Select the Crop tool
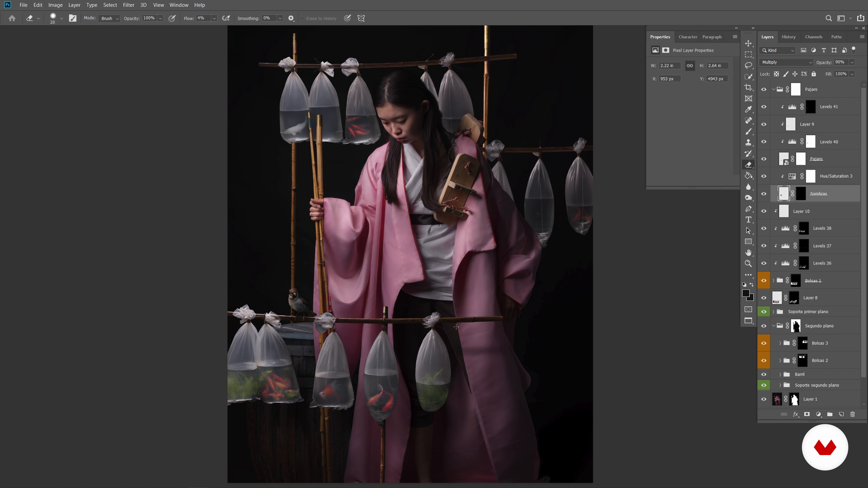This screenshot has width=868, height=488. [x=748, y=88]
